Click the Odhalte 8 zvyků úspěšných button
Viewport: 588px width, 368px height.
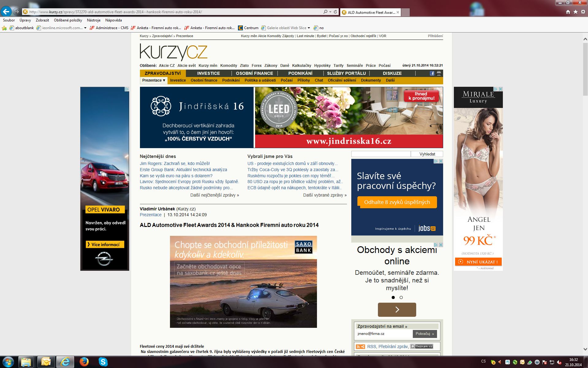(397, 202)
